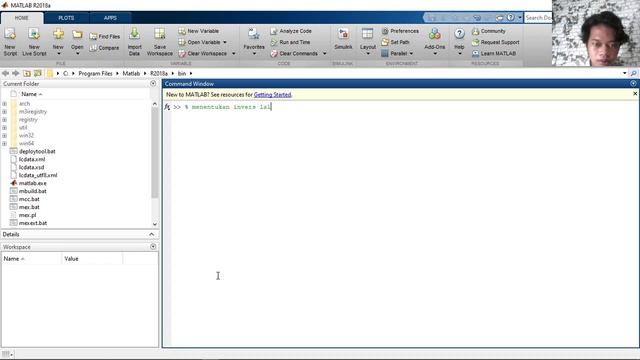
Task: Open the Layout menu
Action: pos(367,42)
